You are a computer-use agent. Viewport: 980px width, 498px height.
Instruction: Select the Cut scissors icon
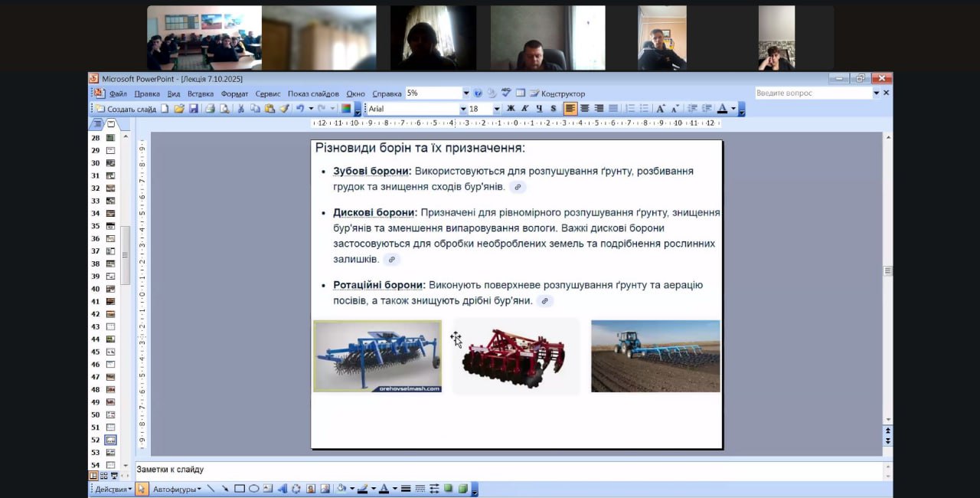coord(240,109)
